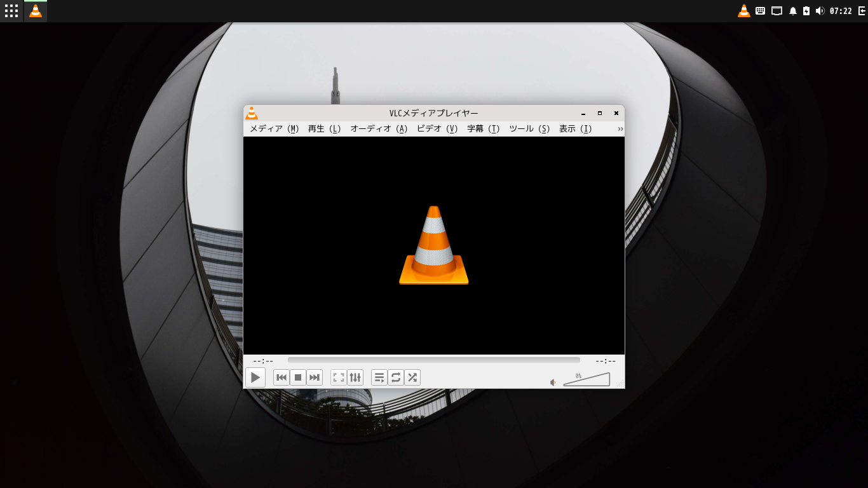868x488 pixels.
Task: Close the VLC media player window
Action: pyautogui.click(x=616, y=113)
